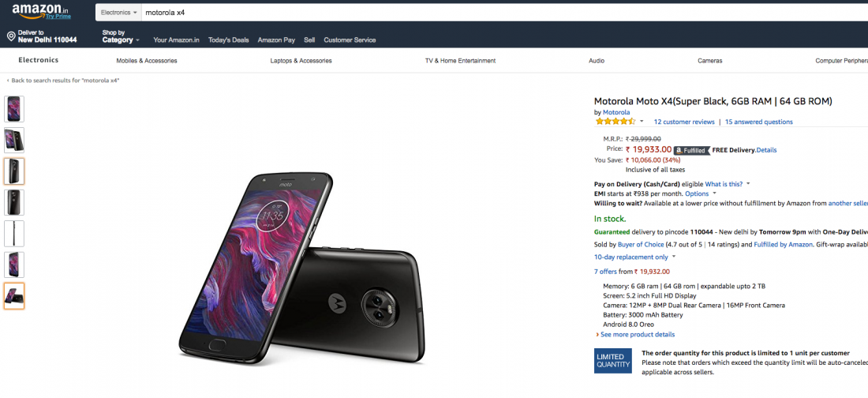
Task: Click the Limited Quantity badge
Action: [613, 361]
